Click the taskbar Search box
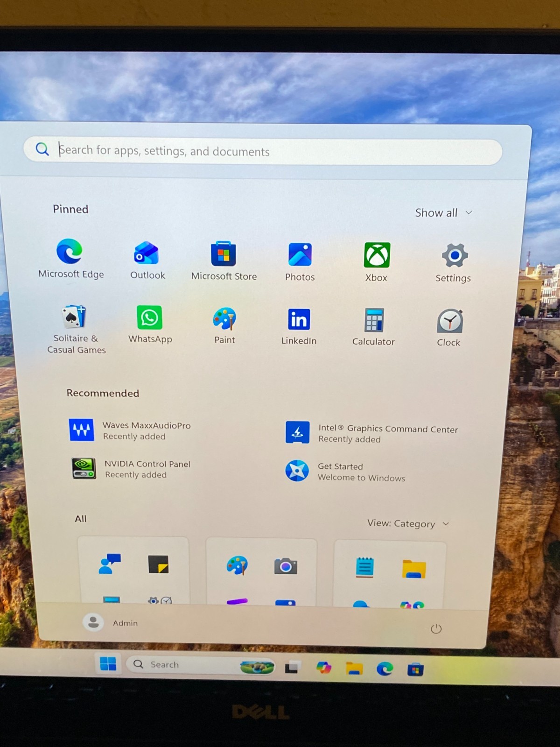This screenshot has height=747, width=560. [x=201, y=665]
